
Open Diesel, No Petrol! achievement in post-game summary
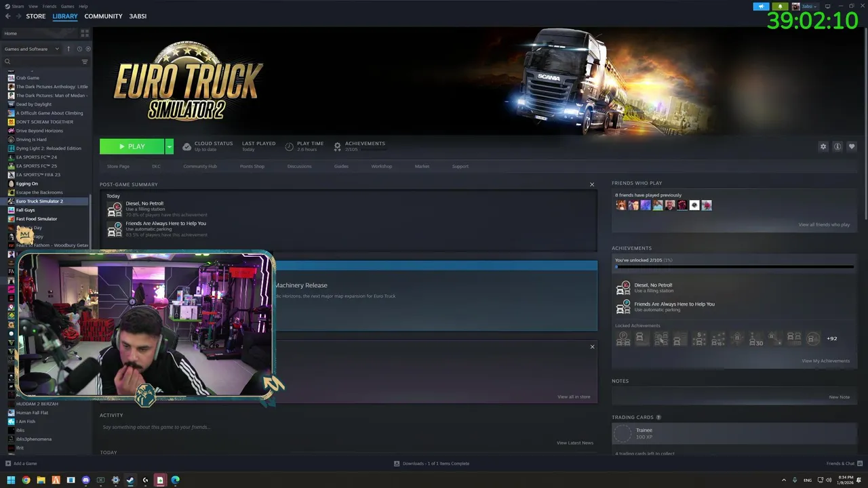click(144, 203)
